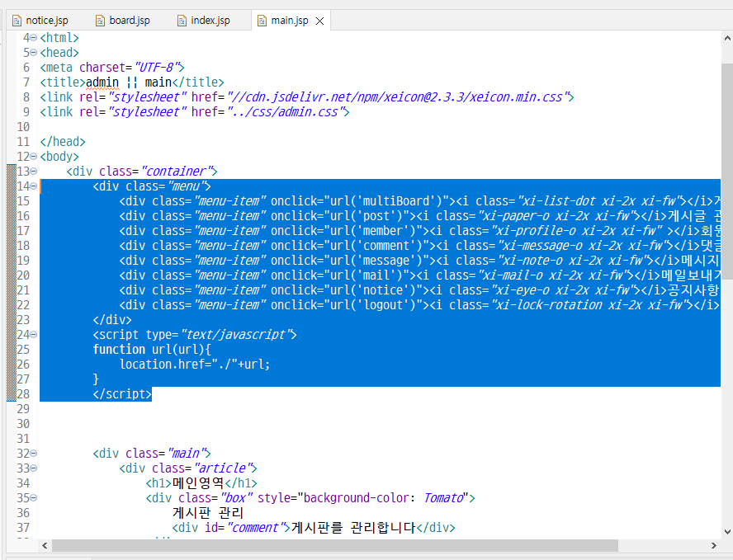Click the "admin" text in title
This screenshot has height=560, width=733.
pyautogui.click(x=102, y=82)
